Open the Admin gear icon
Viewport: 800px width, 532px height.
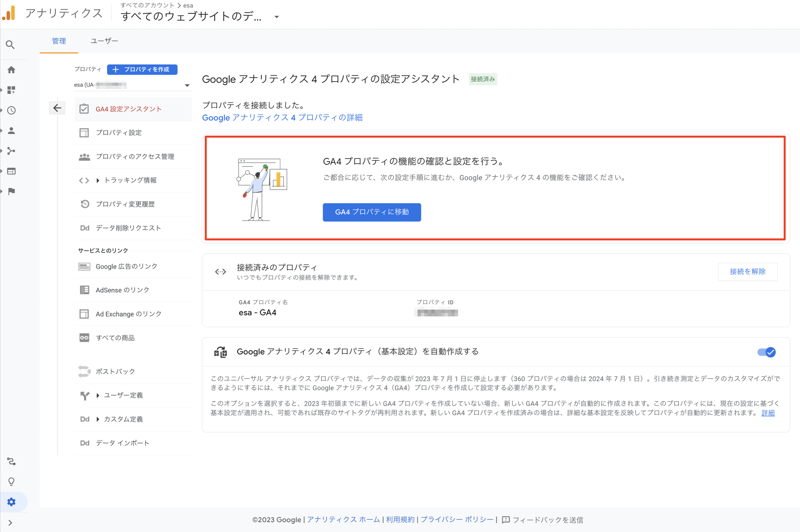[x=11, y=502]
